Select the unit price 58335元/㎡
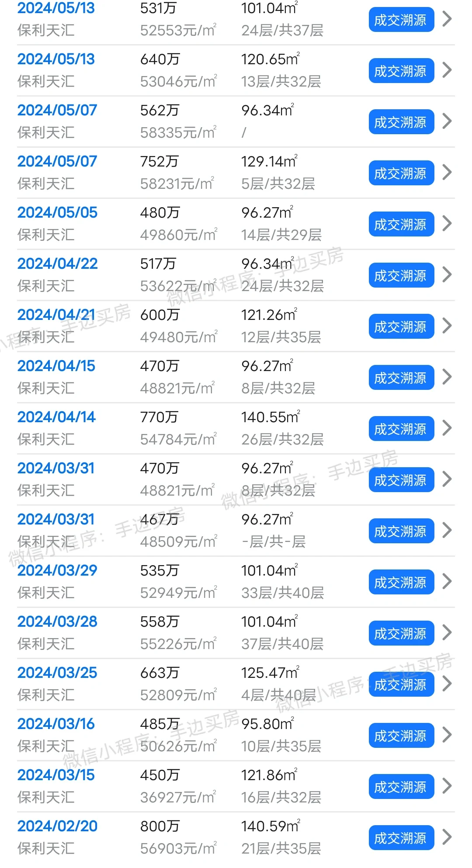 coord(178,132)
